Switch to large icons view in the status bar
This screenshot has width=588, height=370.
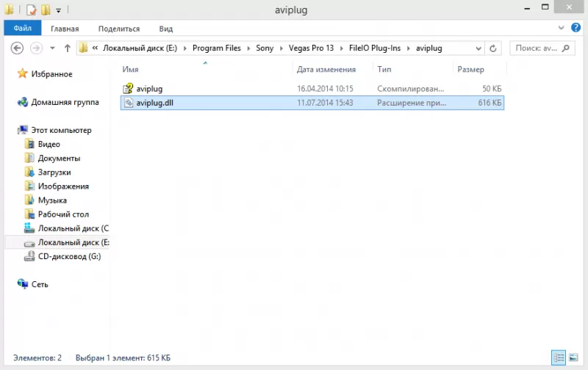pyautogui.click(x=573, y=358)
